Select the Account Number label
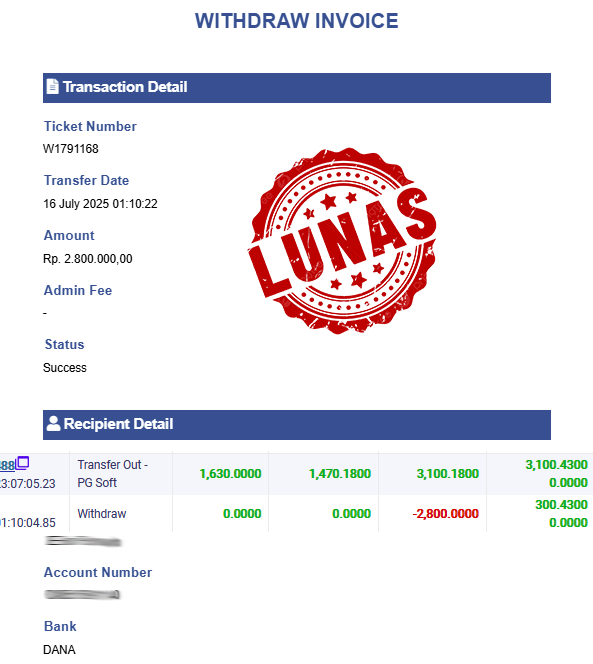The height and width of the screenshot is (664, 593). pos(98,573)
